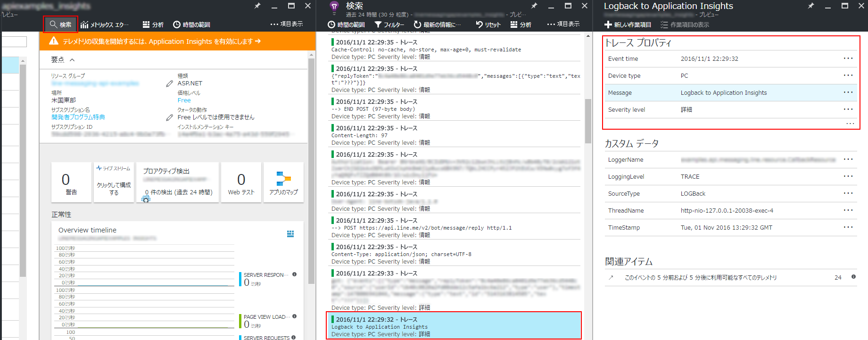Click info icon beside the 24 related count

(x=853, y=277)
